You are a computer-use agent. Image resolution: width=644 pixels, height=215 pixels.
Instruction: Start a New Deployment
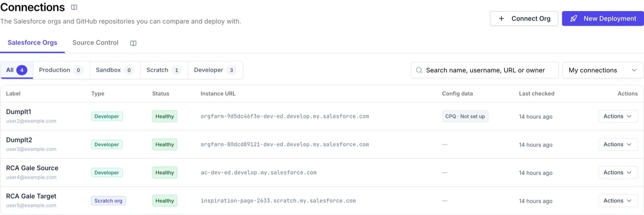coord(603,18)
